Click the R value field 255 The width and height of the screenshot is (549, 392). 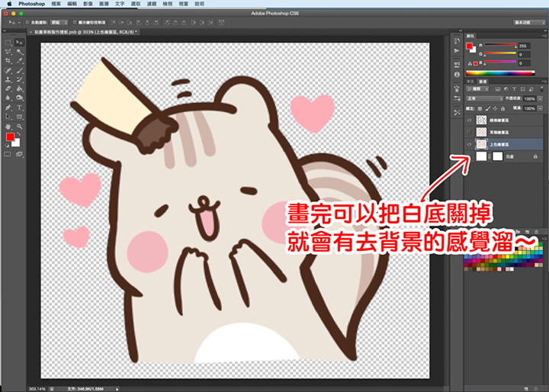pos(524,46)
